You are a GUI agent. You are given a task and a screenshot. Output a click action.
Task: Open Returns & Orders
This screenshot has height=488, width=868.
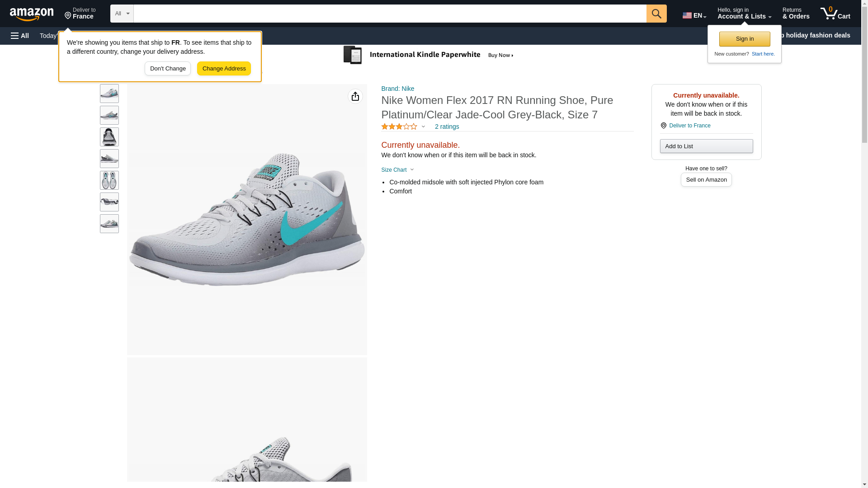[796, 14]
